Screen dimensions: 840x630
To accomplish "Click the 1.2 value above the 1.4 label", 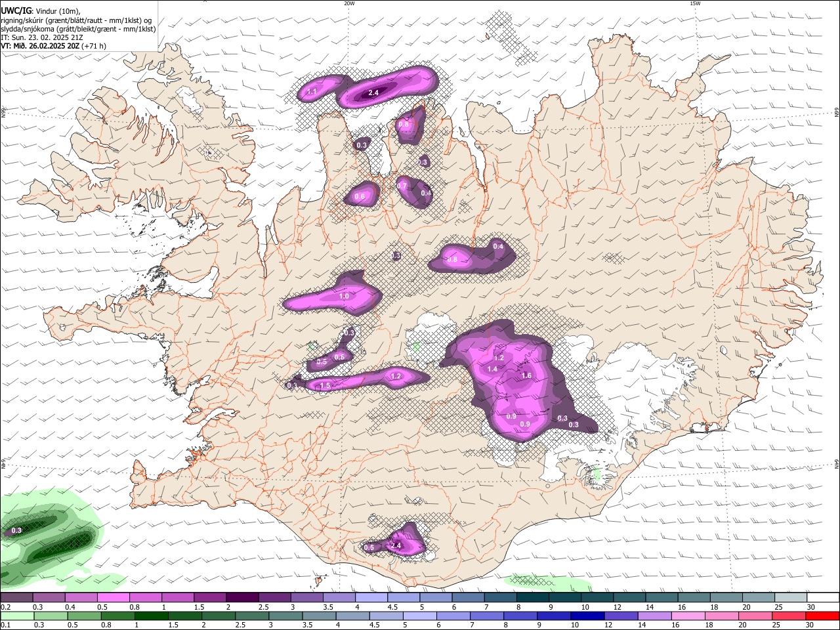I will coord(499,358).
